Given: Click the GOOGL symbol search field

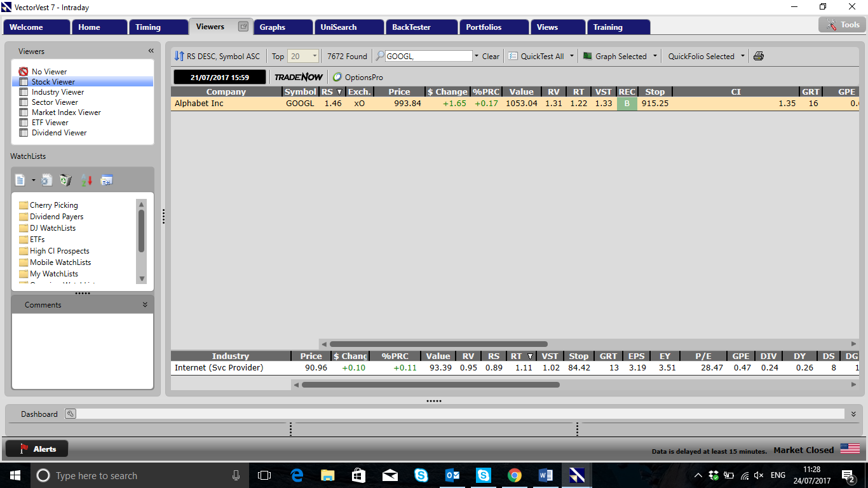Looking at the screenshot, I should 428,56.
